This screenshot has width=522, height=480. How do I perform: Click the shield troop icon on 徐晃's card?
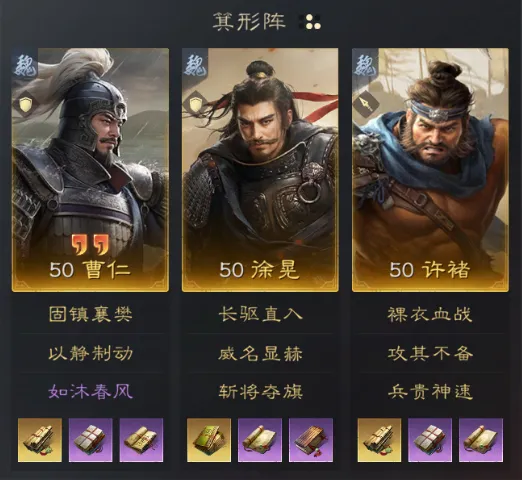(x=196, y=105)
